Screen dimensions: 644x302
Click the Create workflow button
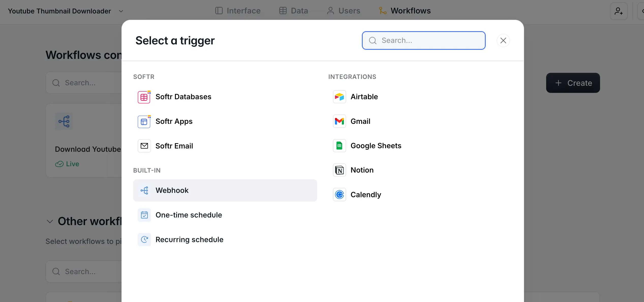573,83
